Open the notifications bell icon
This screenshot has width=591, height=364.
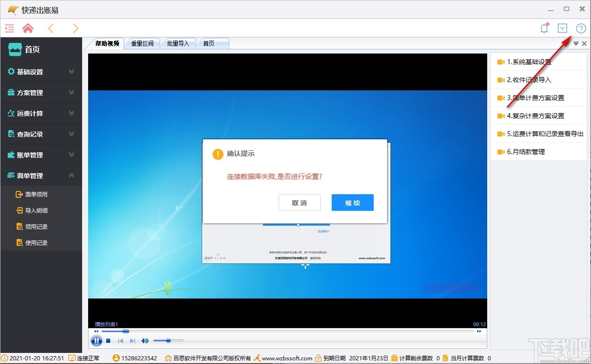pyautogui.click(x=544, y=28)
